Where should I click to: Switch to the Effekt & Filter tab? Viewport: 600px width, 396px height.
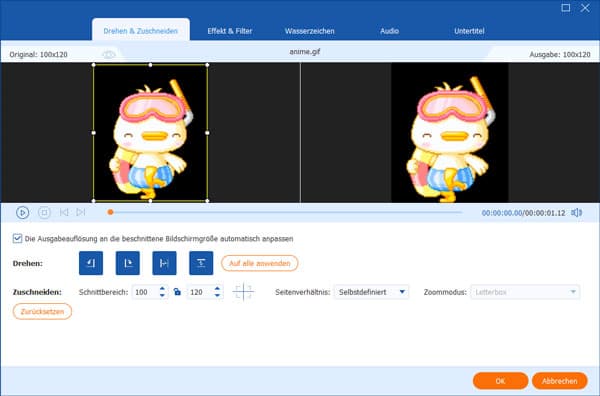(x=230, y=31)
